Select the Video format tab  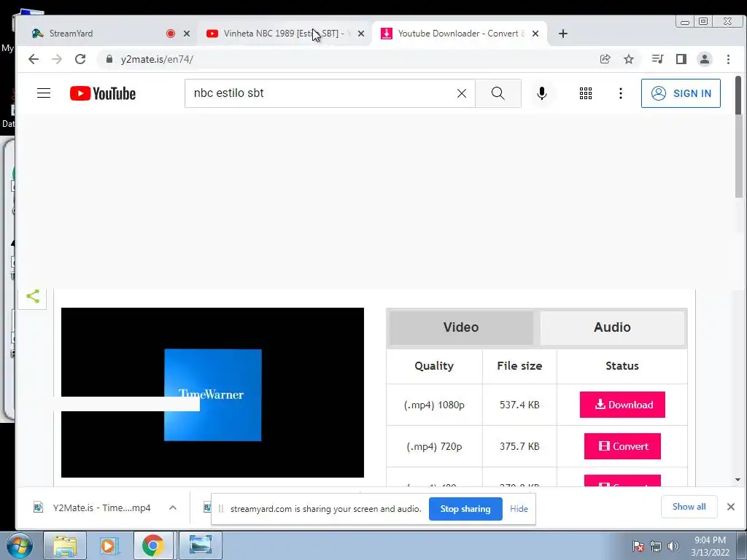tap(461, 327)
